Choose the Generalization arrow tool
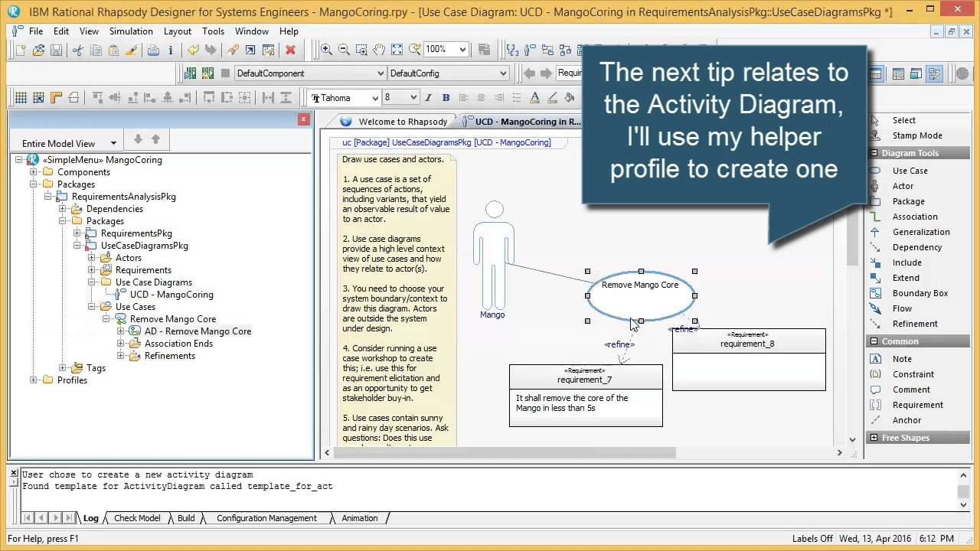 [x=921, y=232]
